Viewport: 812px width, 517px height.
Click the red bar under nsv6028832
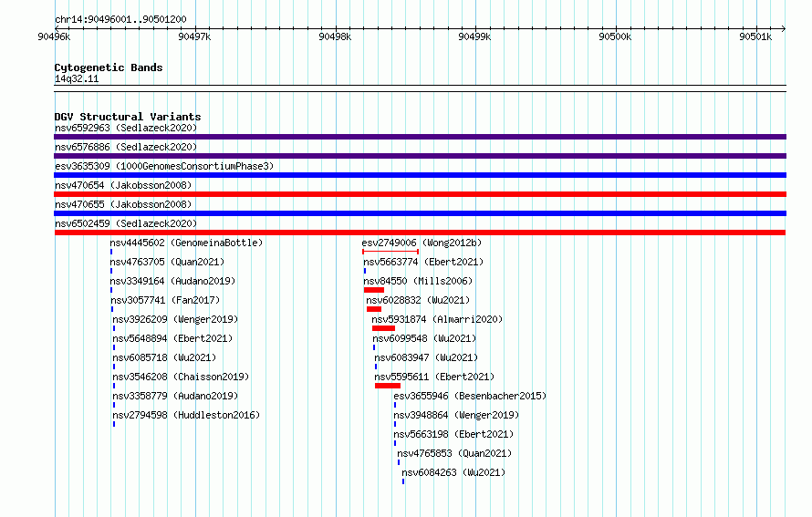tap(374, 309)
